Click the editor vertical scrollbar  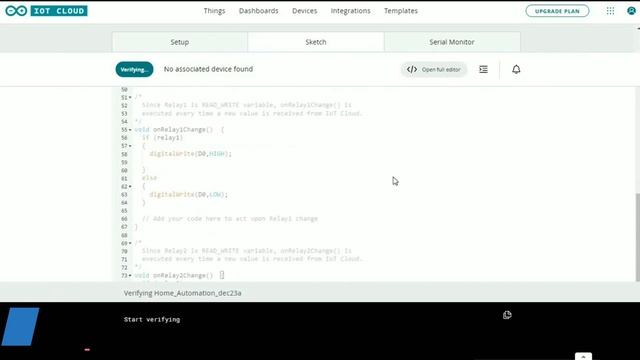point(638,237)
